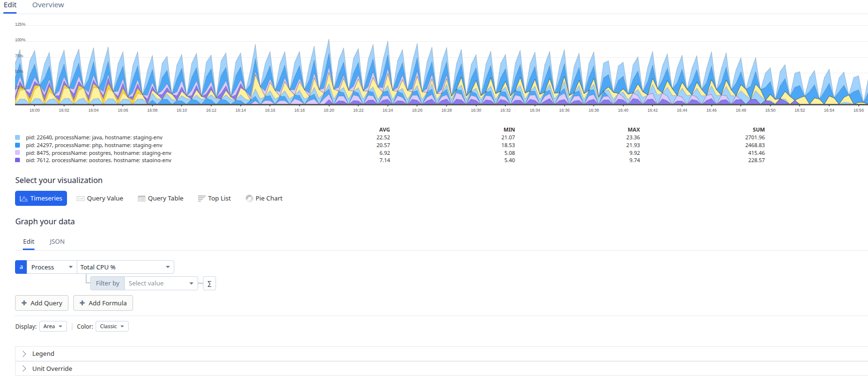Click the Top List bars icon

coord(201,199)
